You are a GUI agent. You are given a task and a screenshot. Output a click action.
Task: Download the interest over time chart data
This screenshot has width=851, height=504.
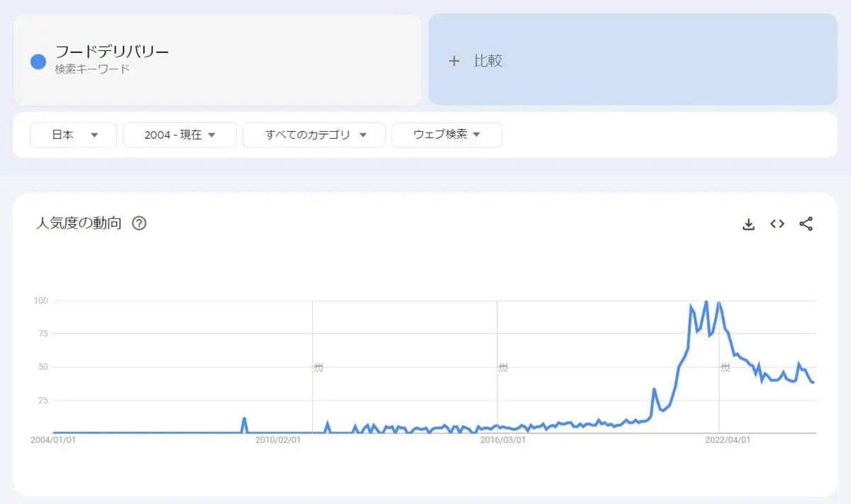(748, 224)
